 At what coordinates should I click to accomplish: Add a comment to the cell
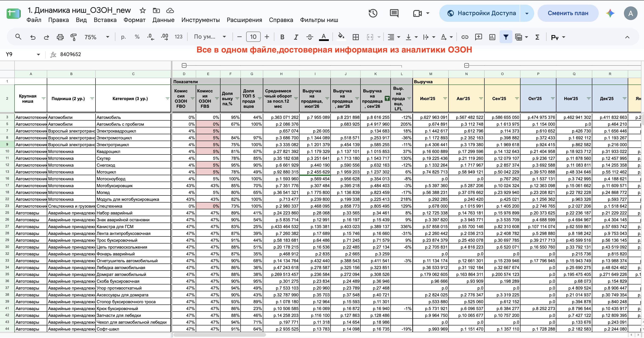478,37
